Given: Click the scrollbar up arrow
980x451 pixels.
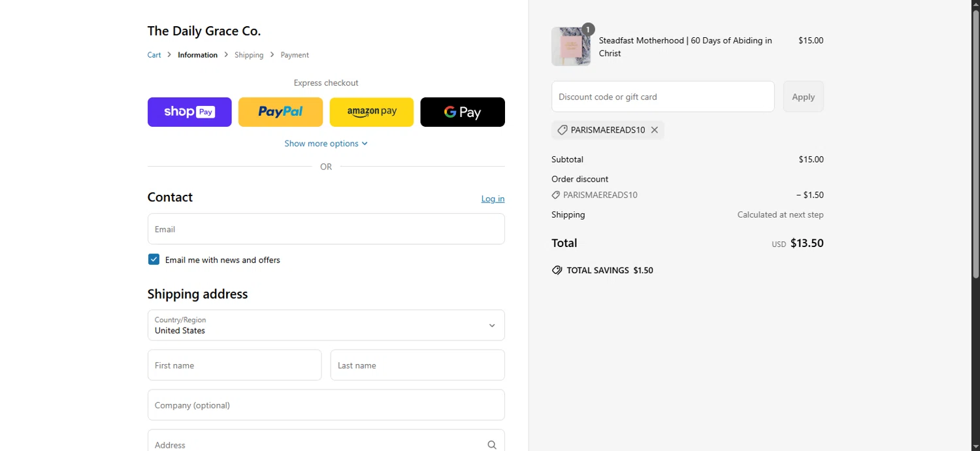Looking at the screenshot, I should pos(975,5).
